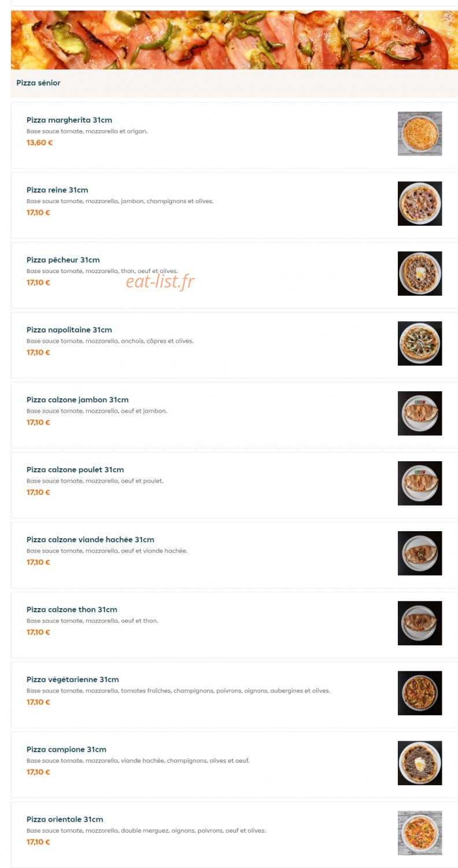
Task: Select the calzone viande hachée picture
Action: 419,553
